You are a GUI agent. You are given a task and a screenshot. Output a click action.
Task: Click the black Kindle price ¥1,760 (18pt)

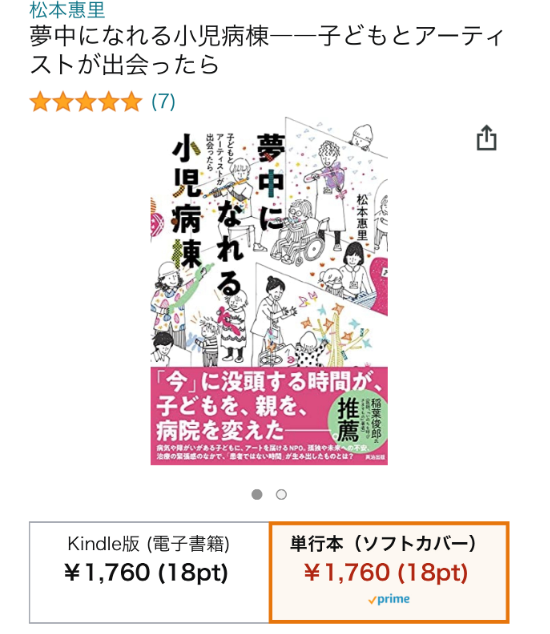[146, 573]
